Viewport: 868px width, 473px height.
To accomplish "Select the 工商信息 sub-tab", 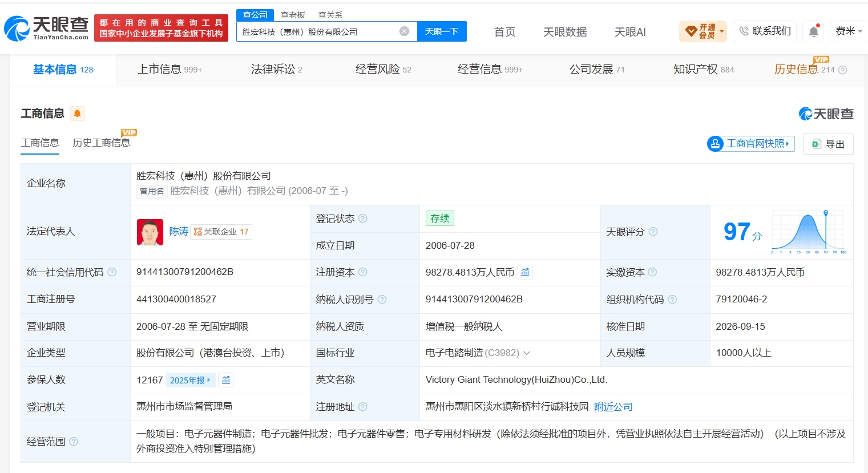I will tap(40, 143).
